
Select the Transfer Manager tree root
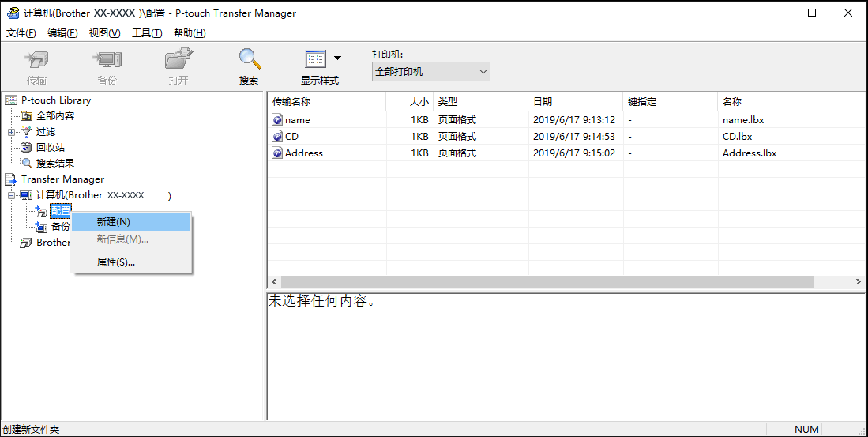[62, 179]
